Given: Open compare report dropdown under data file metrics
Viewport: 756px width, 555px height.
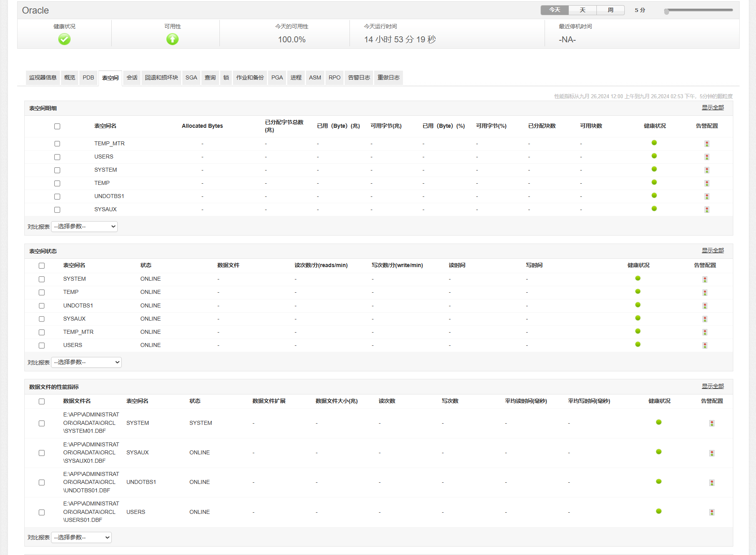Looking at the screenshot, I should [x=81, y=537].
